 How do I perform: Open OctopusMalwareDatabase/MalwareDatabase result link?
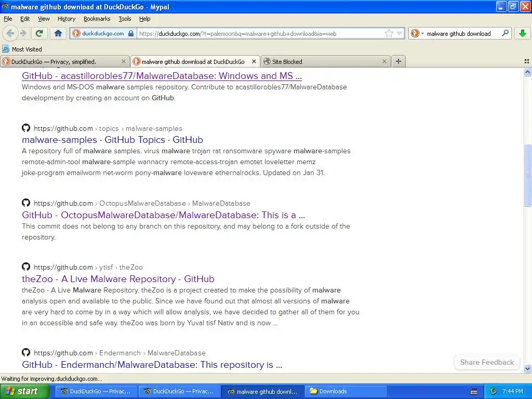pyautogui.click(x=163, y=215)
